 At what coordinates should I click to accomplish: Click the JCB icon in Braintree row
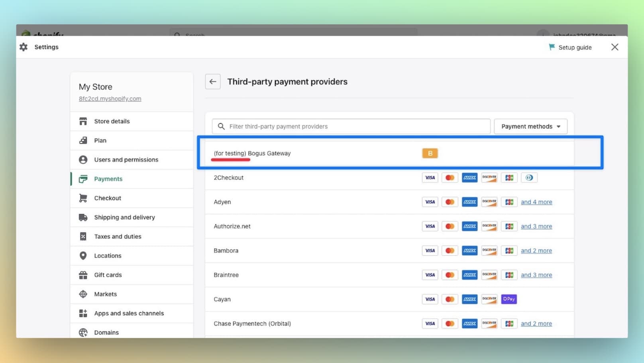pyautogui.click(x=509, y=275)
